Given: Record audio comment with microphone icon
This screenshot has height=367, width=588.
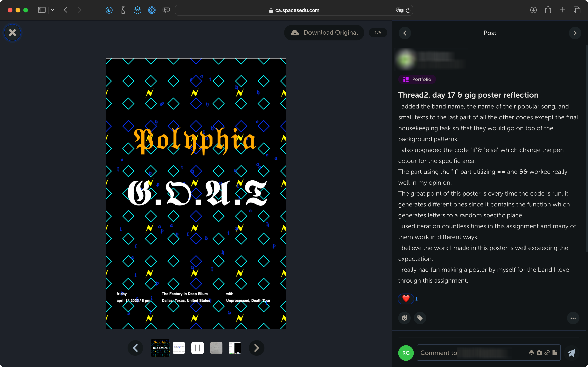Looking at the screenshot, I should pos(531,352).
